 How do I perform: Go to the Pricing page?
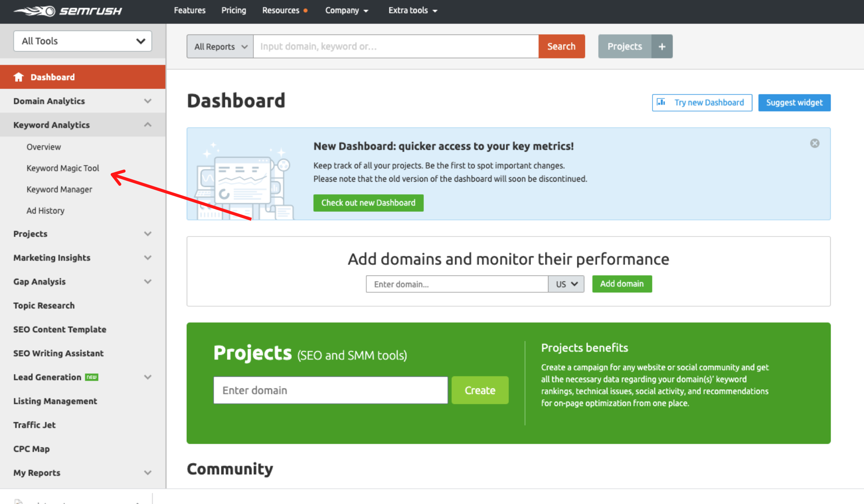click(234, 10)
